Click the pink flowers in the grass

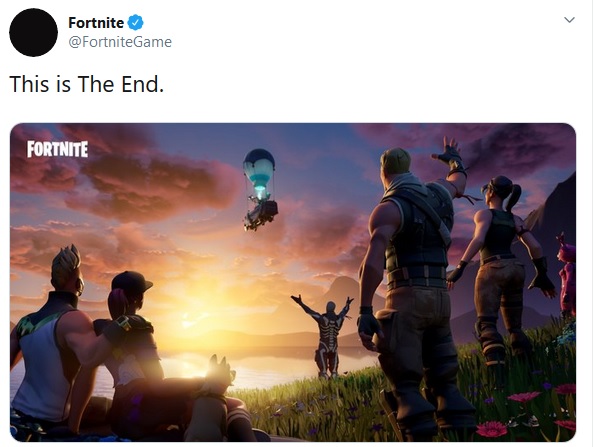tap(525, 397)
